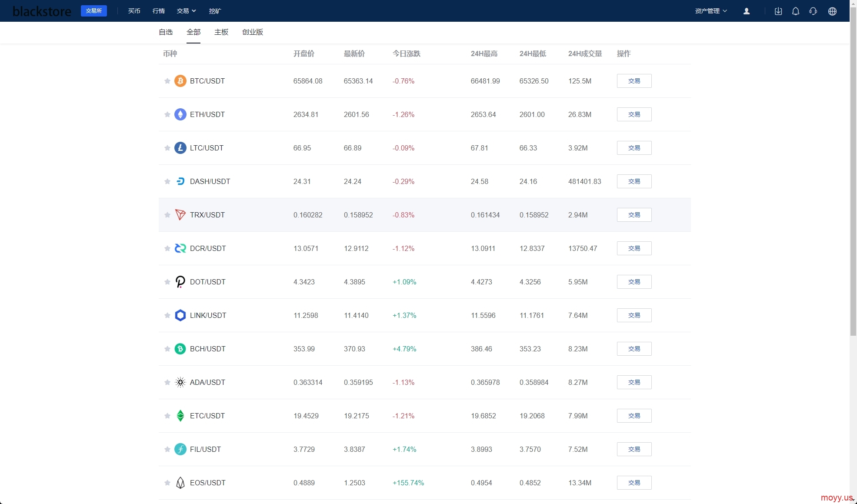Favorite DOT/USDT with its star
Screen dimensions: 857x504
[x=167, y=282]
